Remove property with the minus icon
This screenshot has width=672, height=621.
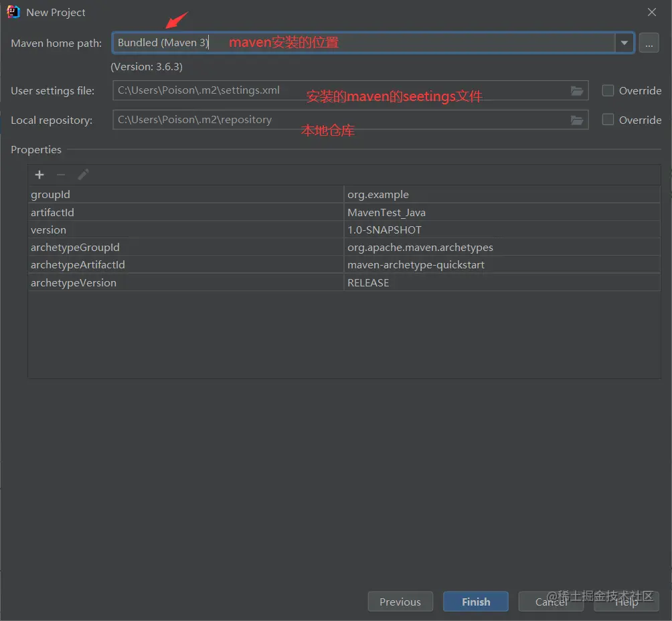[x=61, y=175]
